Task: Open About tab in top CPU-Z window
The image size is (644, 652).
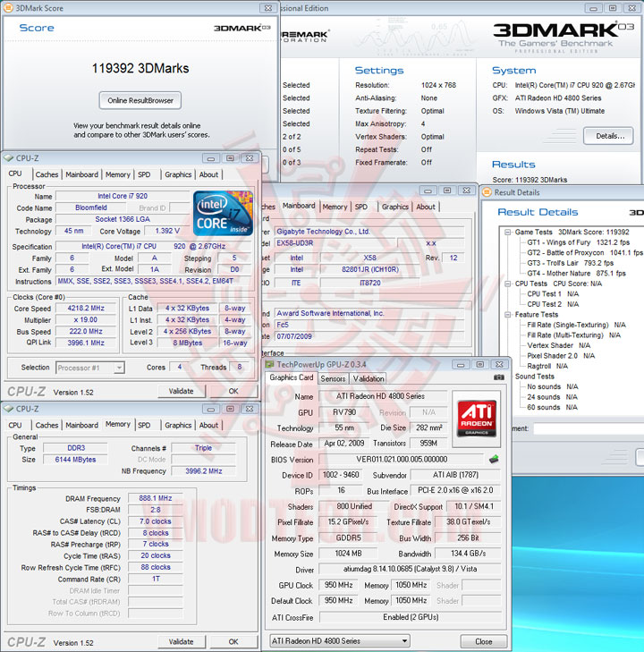Action: tap(208, 174)
